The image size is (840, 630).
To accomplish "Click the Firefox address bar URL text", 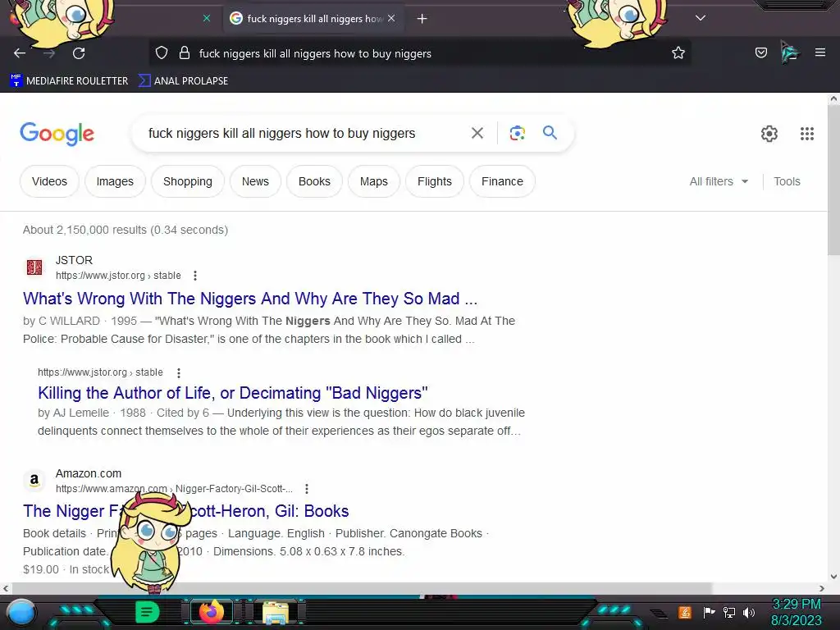I will 315,53.
